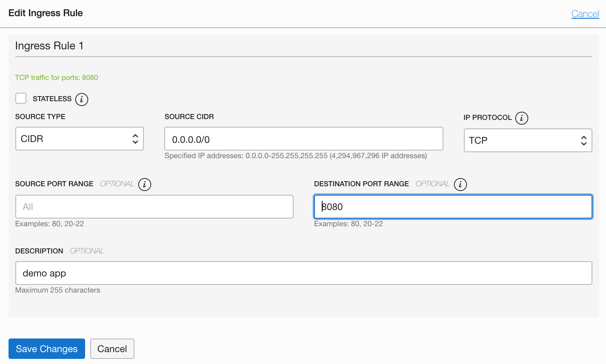This screenshot has width=606, height=364.
Task: Click the Cancel button beside Save Changes
Action: tap(112, 349)
